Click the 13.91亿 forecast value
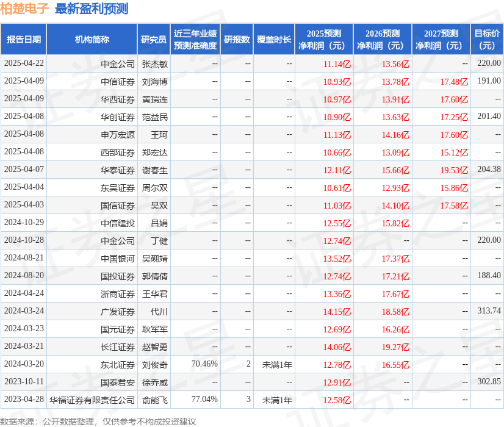This screenshot has height=427, width=504. [395, 99]
